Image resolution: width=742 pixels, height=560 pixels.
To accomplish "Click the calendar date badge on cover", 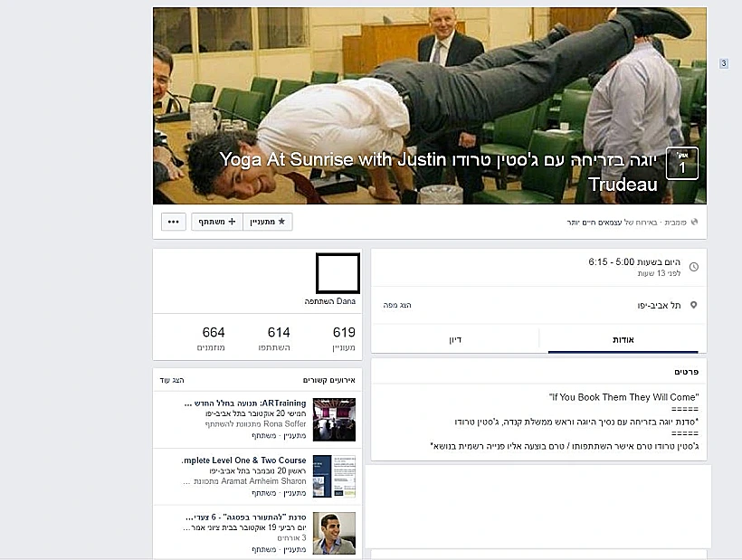I will coord(681,163).
